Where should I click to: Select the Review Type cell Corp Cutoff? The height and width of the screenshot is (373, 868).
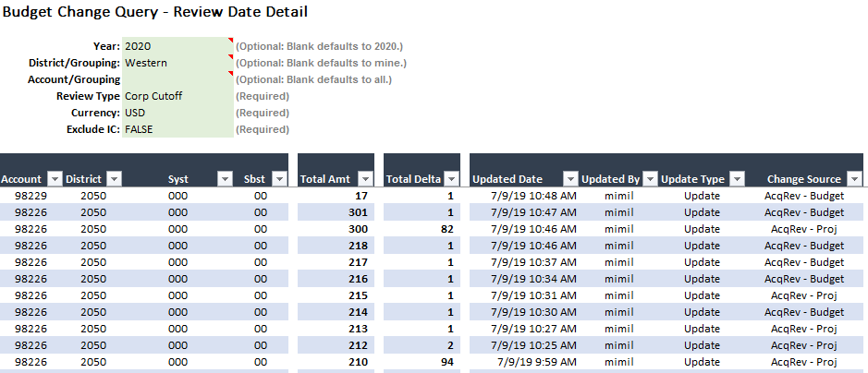(177, 96)
